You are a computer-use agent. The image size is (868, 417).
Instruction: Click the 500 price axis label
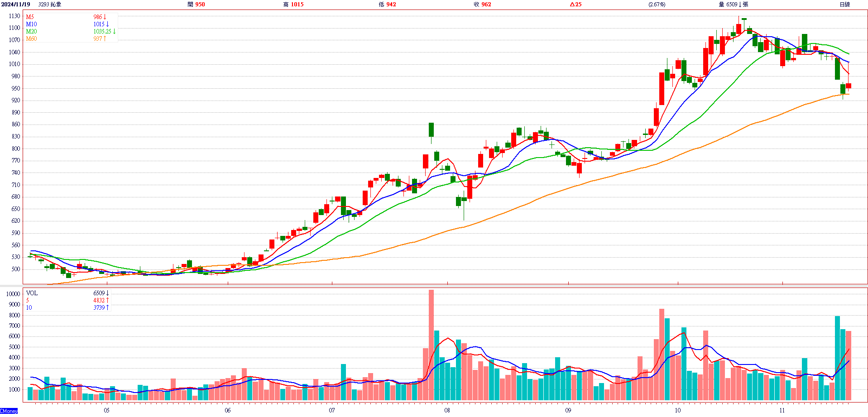coord(16,269)
